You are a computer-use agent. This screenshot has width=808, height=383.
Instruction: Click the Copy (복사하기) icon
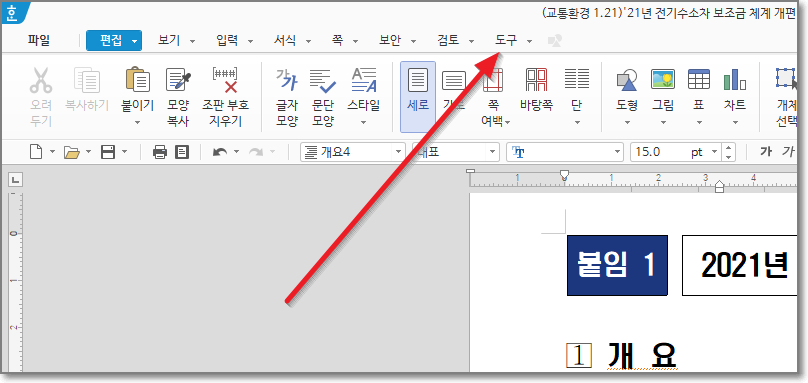click(x=87, y=80)
